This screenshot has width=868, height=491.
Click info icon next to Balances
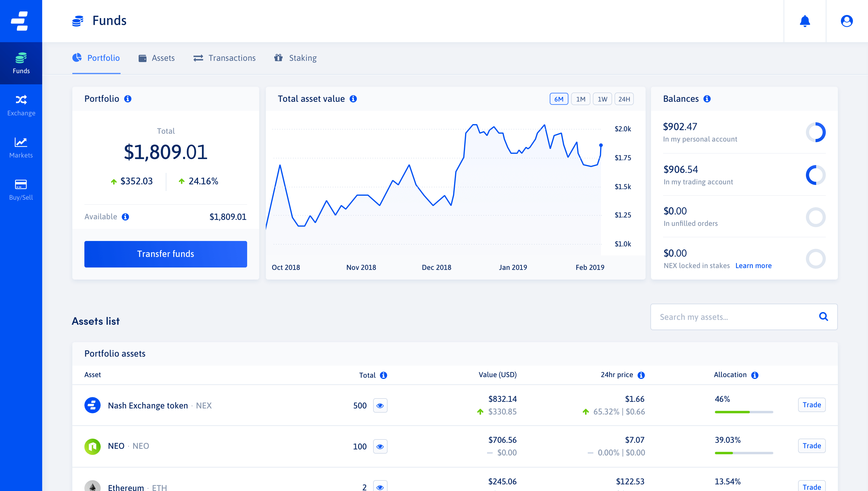707,99
